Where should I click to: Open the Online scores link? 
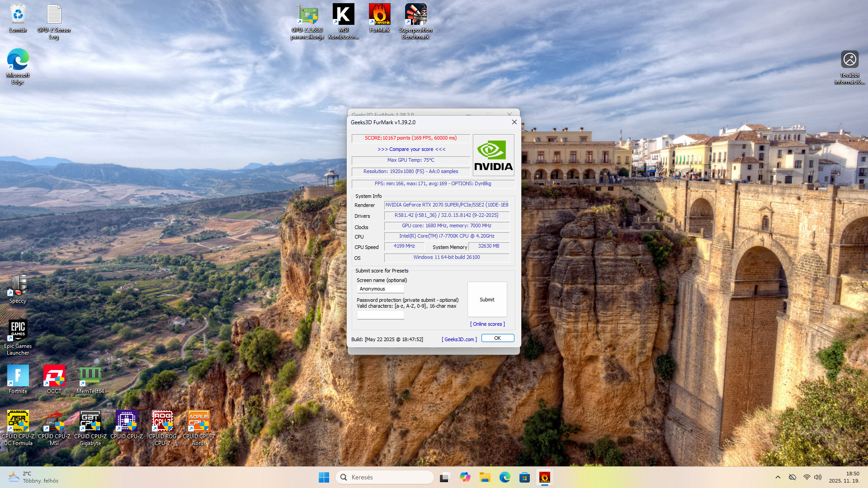pyautogui.click(x=487, y=324)
